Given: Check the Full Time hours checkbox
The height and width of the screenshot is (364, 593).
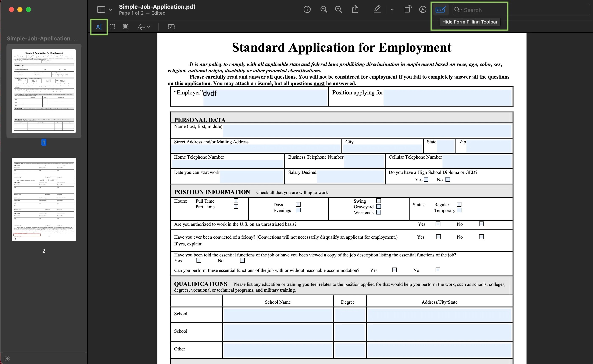Looking at the screenshot, I should pyautogui.click(x=236, y=201).
